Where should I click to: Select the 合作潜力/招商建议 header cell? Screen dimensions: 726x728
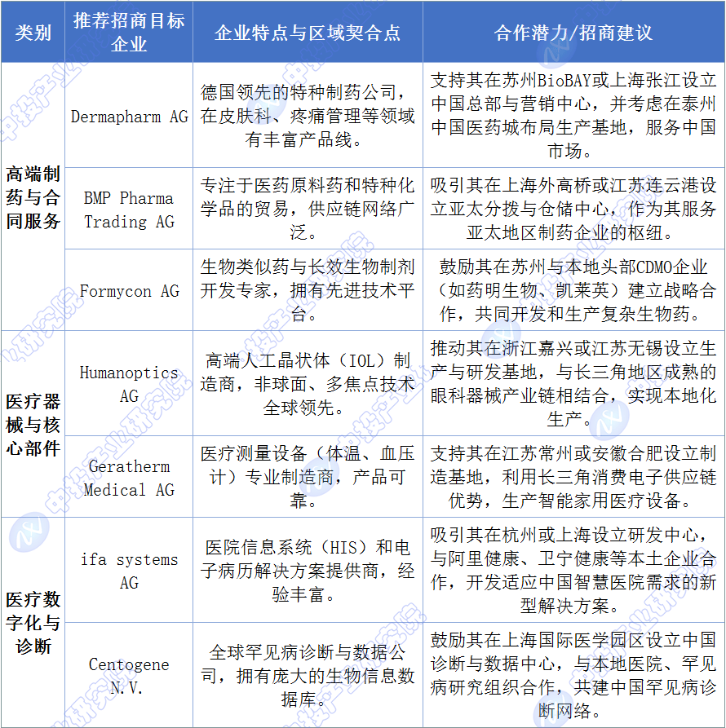point(573,32)
